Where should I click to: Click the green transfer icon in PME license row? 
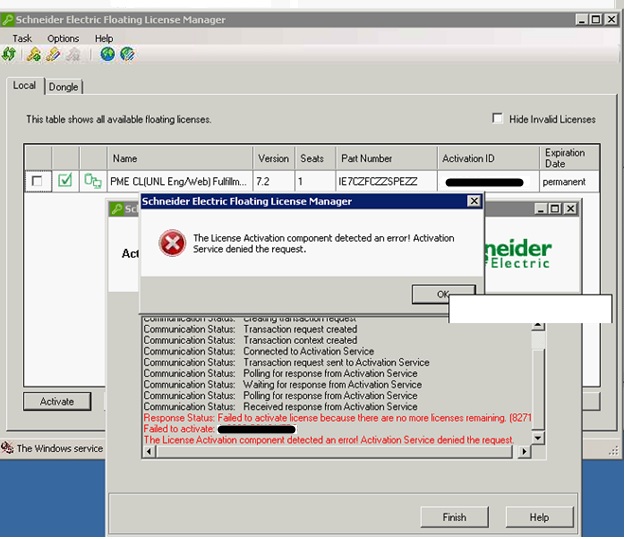tap(93, 181)
